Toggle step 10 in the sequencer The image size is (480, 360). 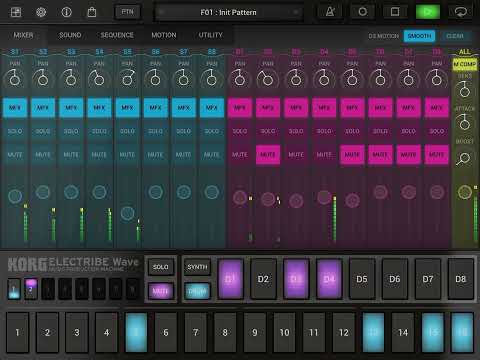(284, 332)
